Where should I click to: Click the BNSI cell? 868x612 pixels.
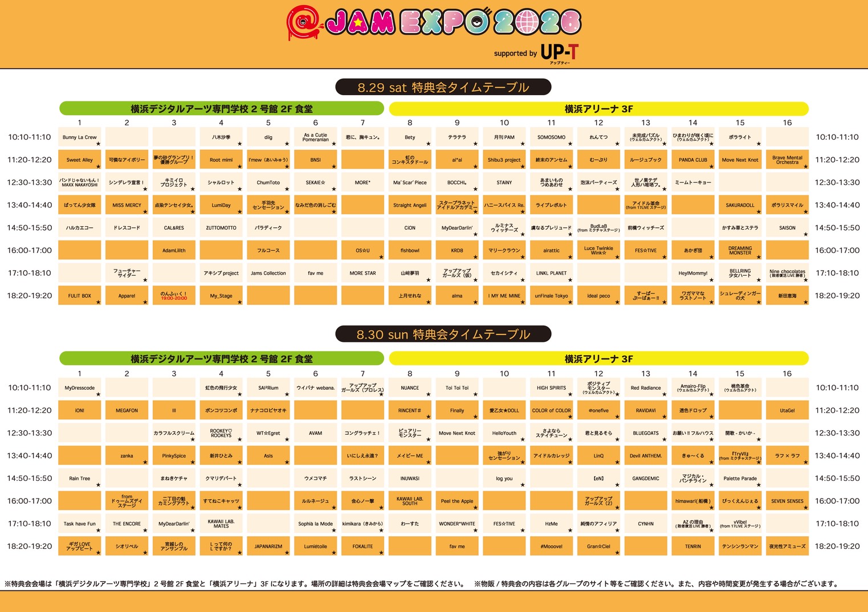(316, 160)
